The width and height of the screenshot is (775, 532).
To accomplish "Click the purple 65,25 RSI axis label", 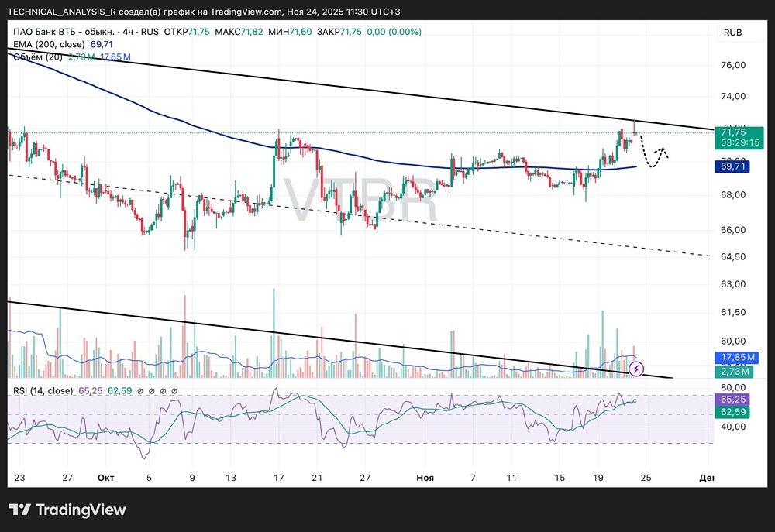I will [732, 399].
